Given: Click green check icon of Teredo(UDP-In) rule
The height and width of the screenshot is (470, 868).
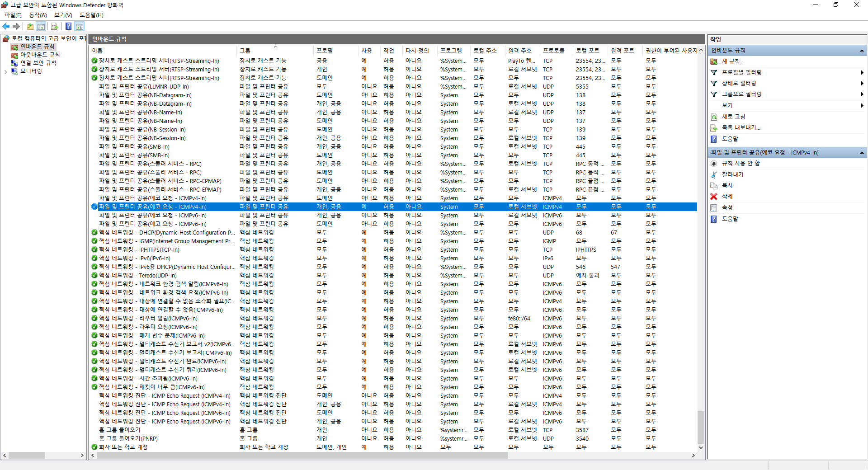Looking at the screenshot, I should [x=94, y=275].
